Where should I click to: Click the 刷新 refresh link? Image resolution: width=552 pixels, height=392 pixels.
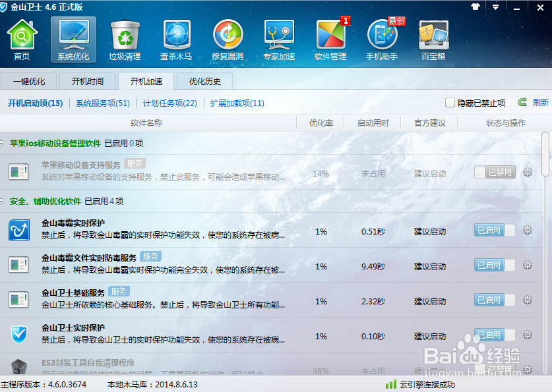pyautogui.click(x=541, y=102)
